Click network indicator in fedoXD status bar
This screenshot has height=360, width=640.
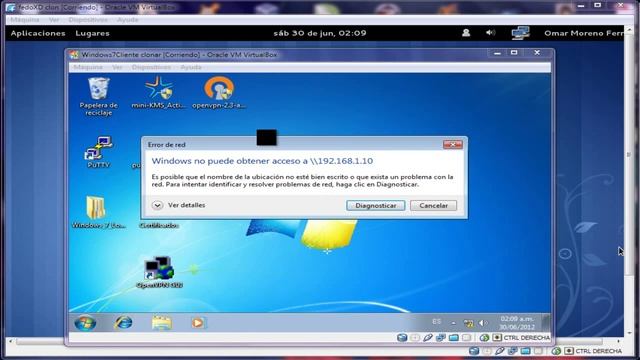point(513,351)
